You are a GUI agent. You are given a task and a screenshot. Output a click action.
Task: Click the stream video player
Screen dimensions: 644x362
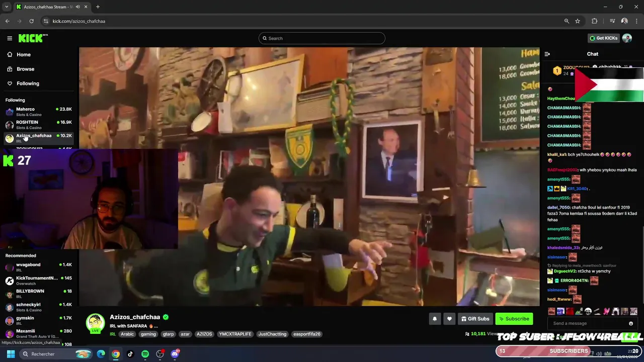coord(309,176)
